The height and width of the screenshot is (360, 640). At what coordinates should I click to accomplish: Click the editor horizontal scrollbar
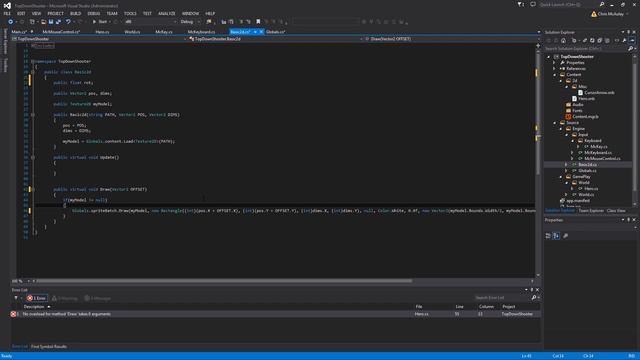[224, 281]
